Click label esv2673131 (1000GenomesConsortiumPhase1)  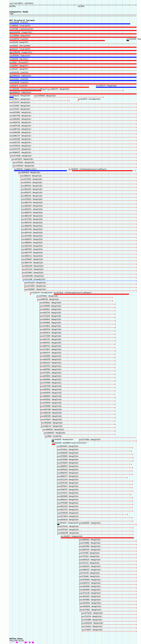click(73, 292)
